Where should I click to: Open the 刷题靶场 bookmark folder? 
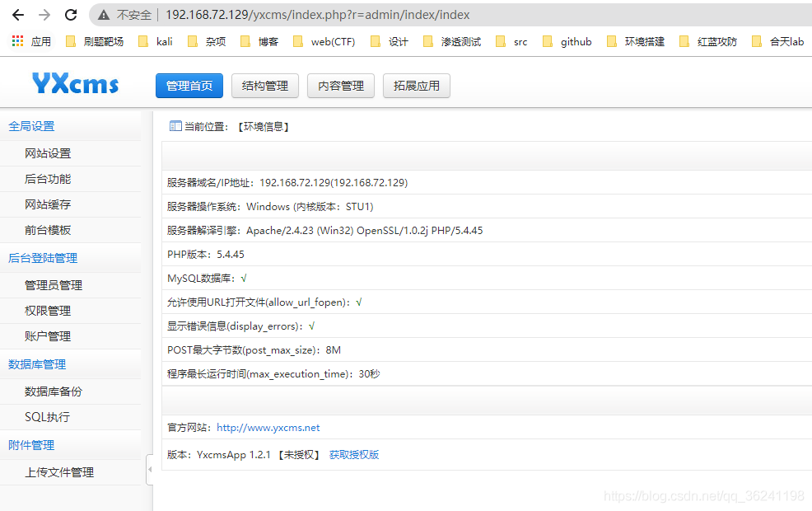(95, 41)
